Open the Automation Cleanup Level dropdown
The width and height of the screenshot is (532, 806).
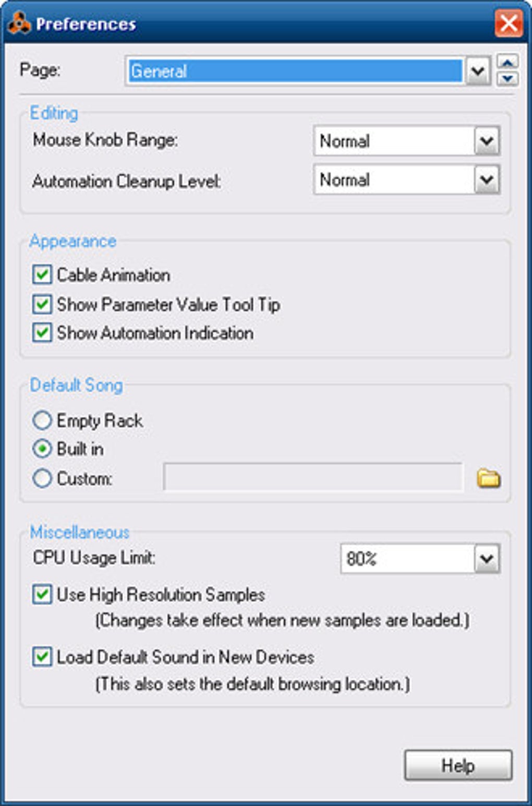pyautogui.click(x=487, y=180)
